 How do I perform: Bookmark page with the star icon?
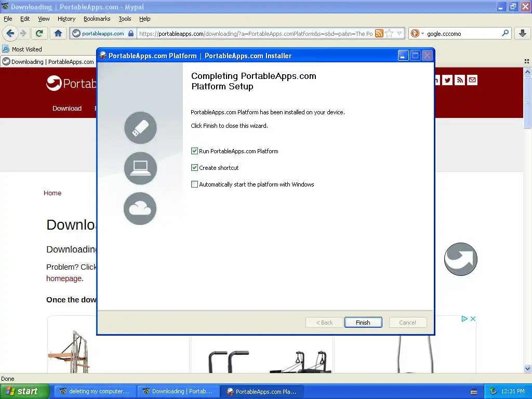click(389, 33)
